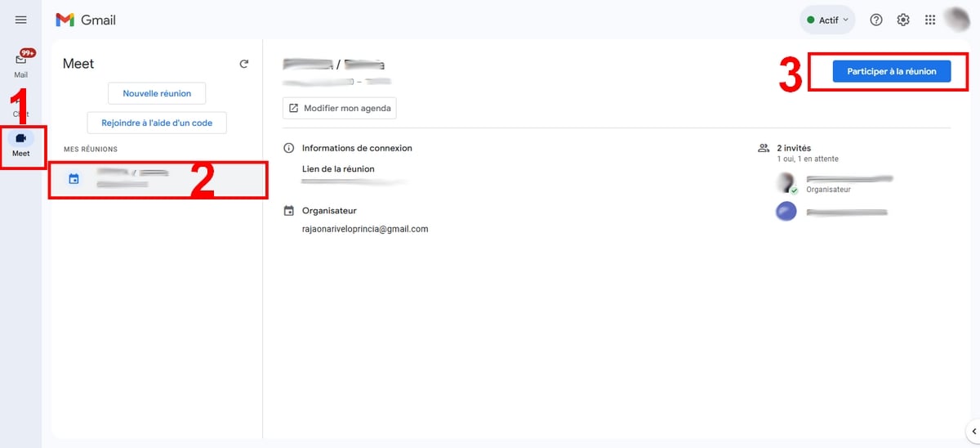Click the Gmail logo
Viewport: 980px width, 448px height.
click(x=86, y=20)
